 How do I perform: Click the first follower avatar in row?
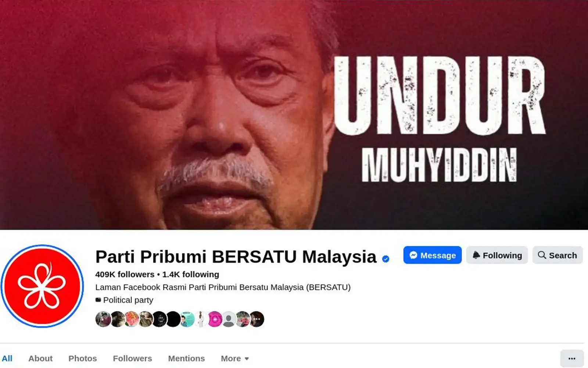(x=103, y=319)
